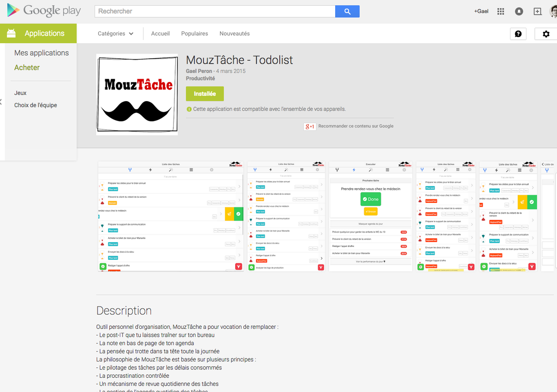Open Choix de l'équipe in sidebar

coord(35,105)
